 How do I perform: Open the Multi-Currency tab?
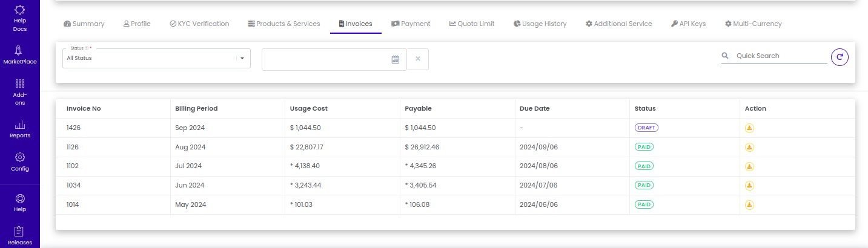tap(753, 24)
